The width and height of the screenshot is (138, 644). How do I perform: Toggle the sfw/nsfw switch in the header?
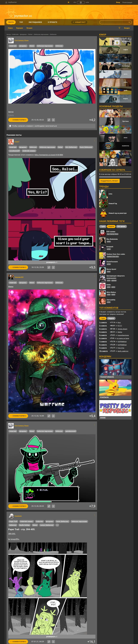(81, 2)
